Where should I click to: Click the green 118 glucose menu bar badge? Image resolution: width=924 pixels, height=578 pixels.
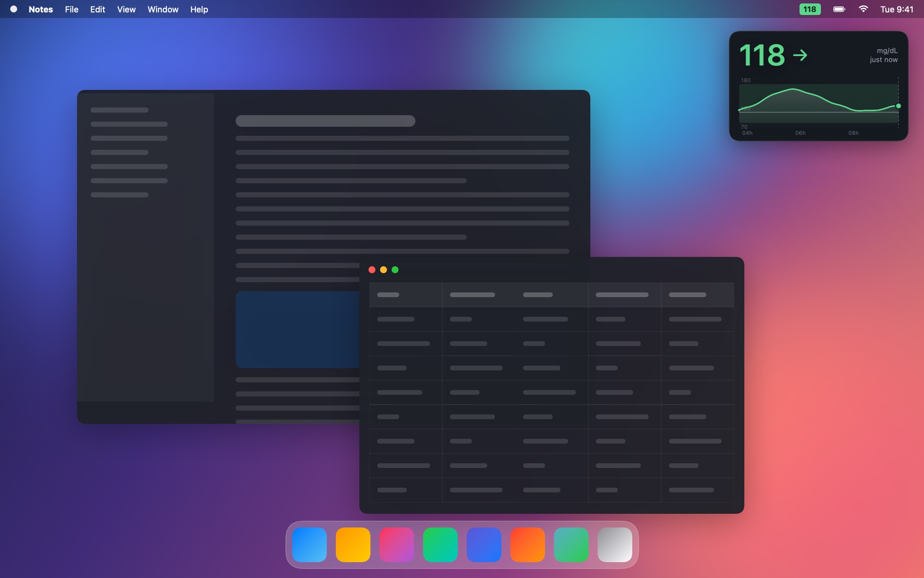pyautogui.click(x=810, y=9)
